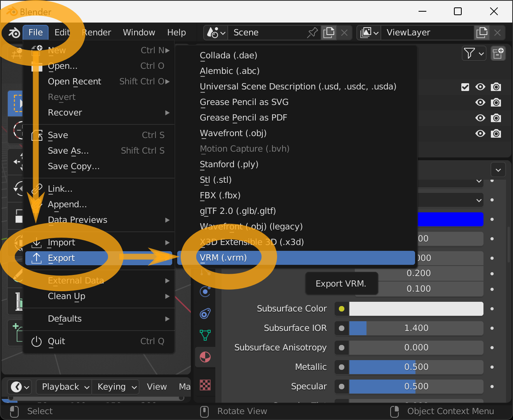513x420 pixels.
Task: Remove the ViewLayer with the X icon
Action: pos(497,33)
